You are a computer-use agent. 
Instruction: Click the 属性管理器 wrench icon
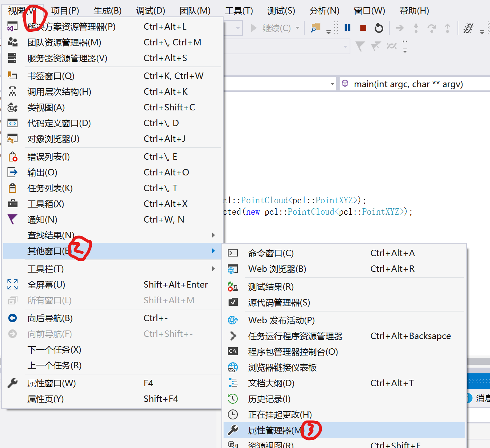[x=232, y=430]
